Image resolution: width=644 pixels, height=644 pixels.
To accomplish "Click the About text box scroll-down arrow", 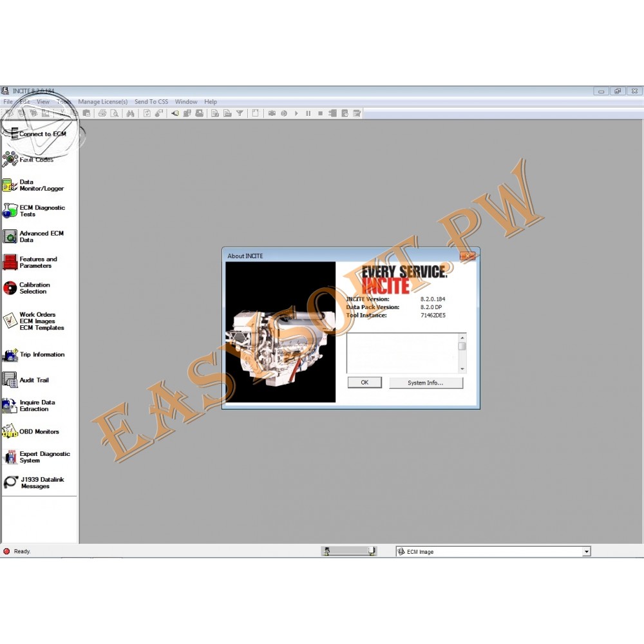I will click(x=462, y=369).
